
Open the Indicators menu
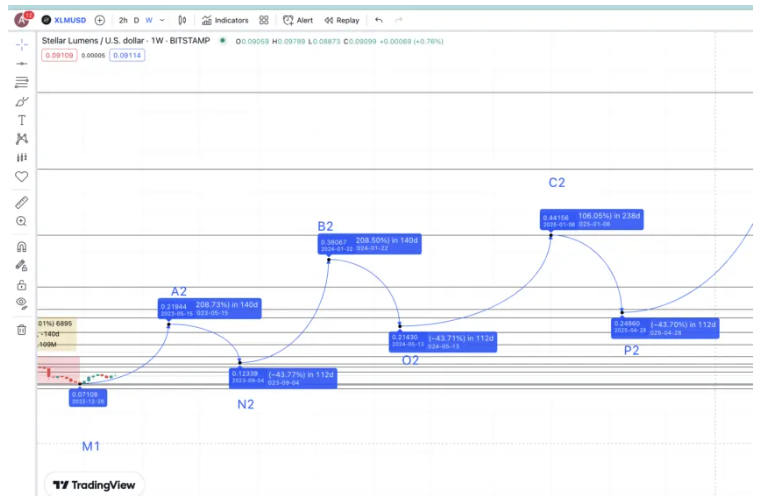pos(225,20)
